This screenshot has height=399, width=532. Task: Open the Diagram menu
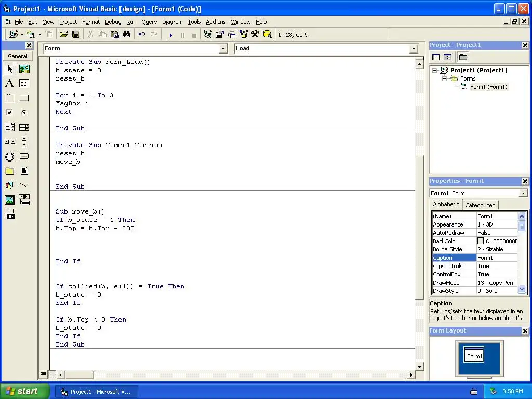[172, 22]
